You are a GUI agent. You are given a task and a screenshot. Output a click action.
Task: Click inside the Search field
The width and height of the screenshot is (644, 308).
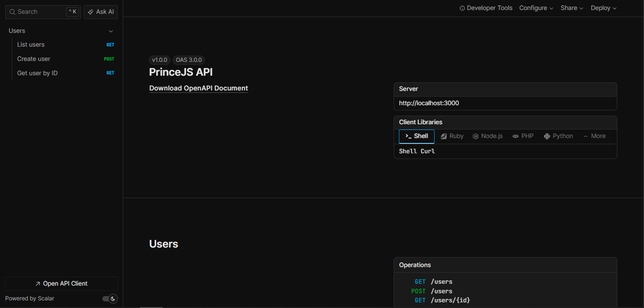38,11
